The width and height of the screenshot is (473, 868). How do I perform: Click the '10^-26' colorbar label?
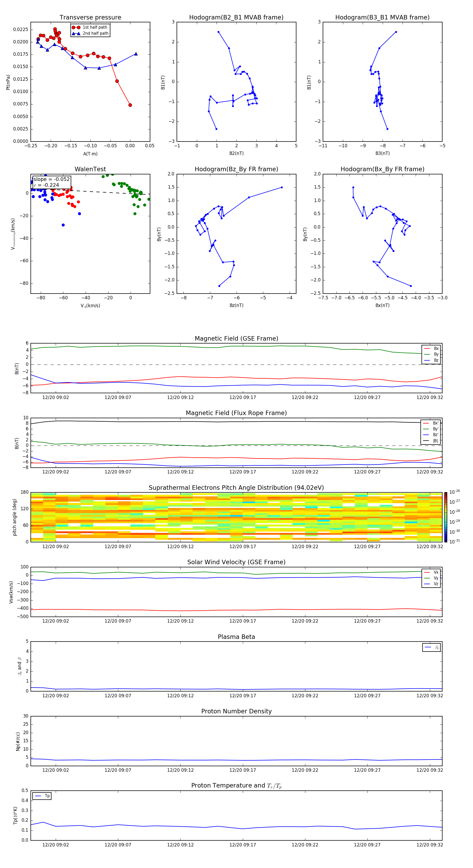pyautogui.click(x=455, y=492)
